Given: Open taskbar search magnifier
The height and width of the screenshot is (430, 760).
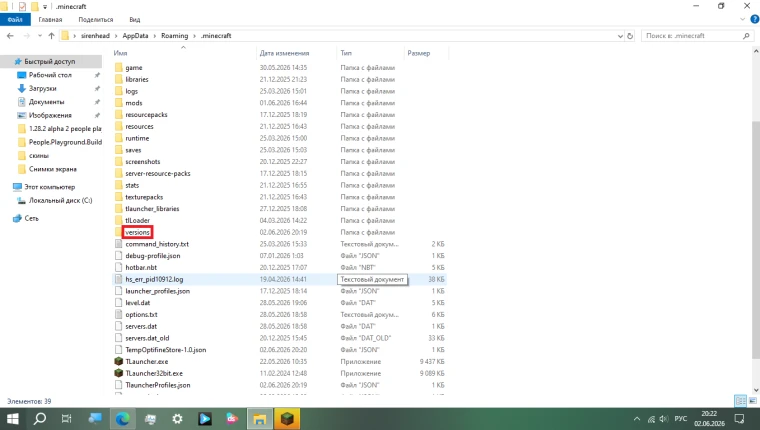Looking at the screenshot, I should [x=39, y=418].
